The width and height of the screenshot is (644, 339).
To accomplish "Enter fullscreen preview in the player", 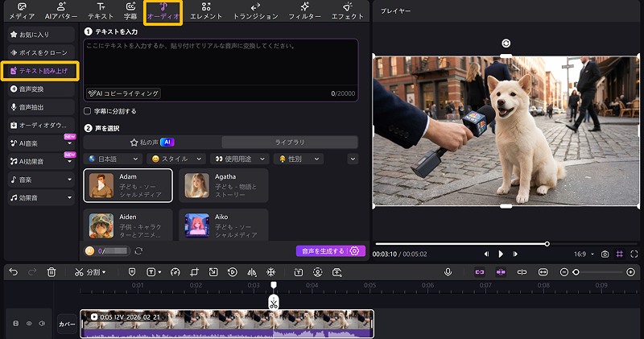I will click(635, 254).
